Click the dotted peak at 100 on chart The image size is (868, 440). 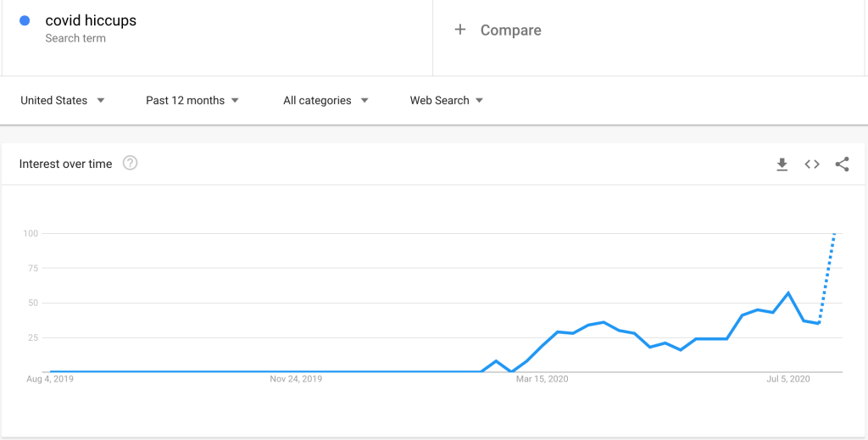coord(835,234)
